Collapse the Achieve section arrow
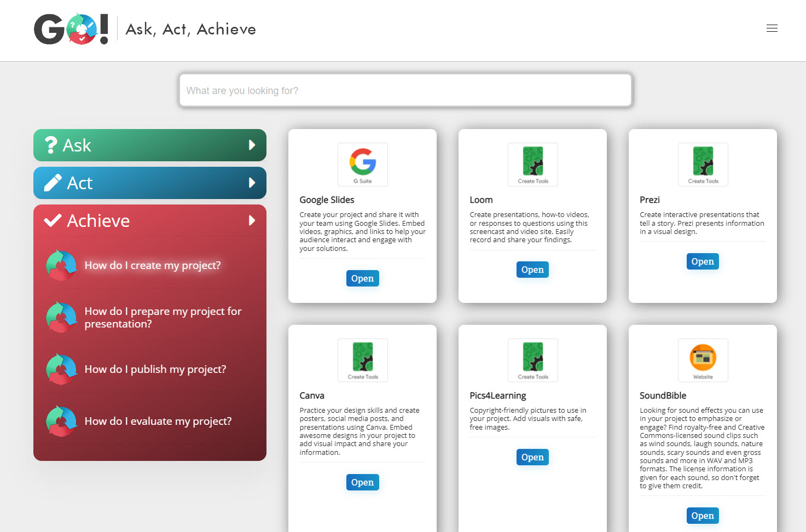The image size is (806, 532). click(252, 220)
